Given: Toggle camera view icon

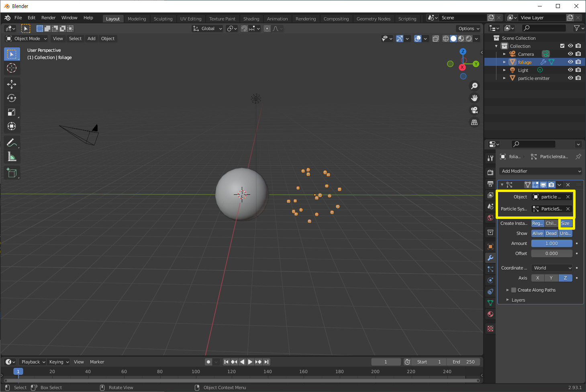Looking at the screenshot, I should 474,110.
